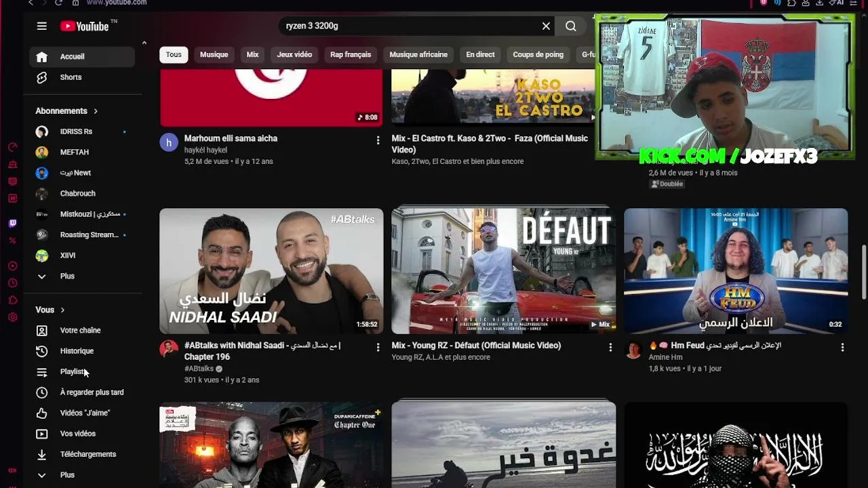Open the clock history icon in browser sidebar

[12, 283]
